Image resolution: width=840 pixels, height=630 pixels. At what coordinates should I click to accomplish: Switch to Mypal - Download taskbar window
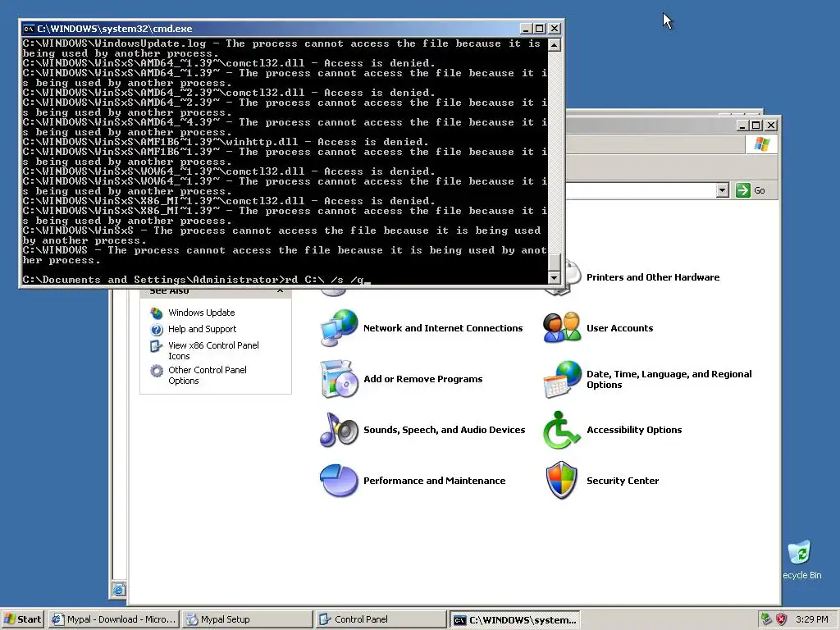click(x=113, y=619)
